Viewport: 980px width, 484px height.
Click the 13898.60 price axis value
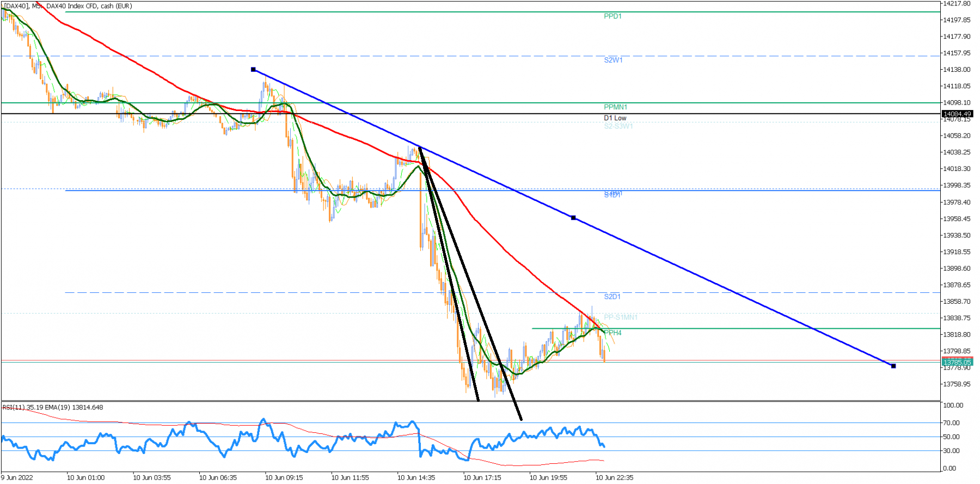click(957, 268)
